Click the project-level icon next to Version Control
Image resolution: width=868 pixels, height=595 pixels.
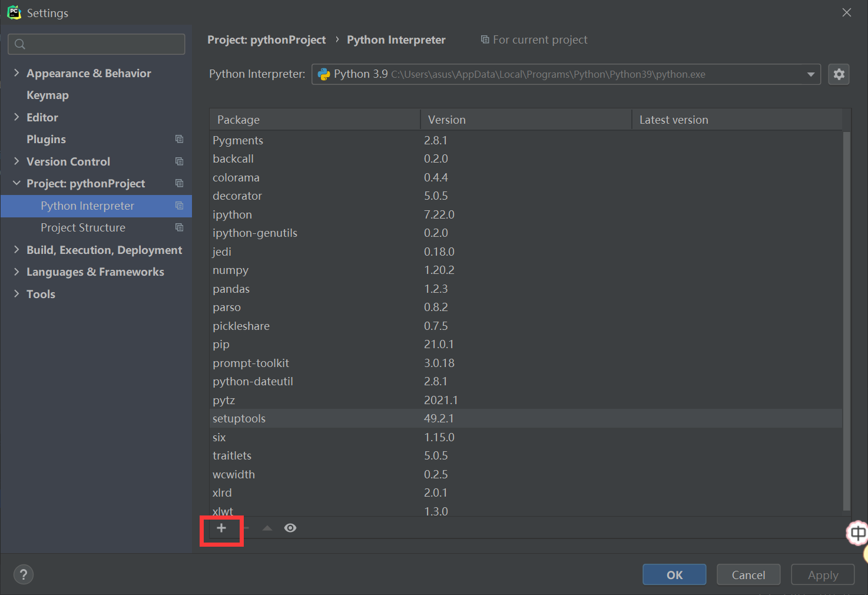pos(180,161)
